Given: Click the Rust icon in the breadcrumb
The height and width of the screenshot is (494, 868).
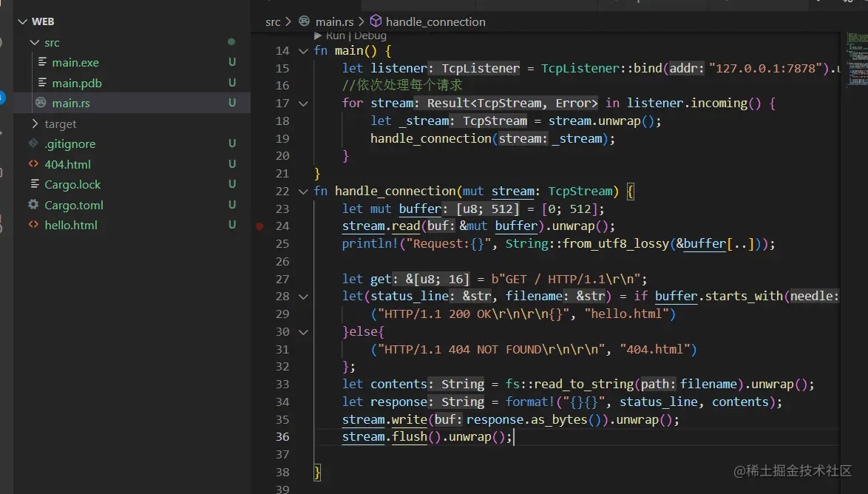Looking at the screenshot, I should click(304, 21).
